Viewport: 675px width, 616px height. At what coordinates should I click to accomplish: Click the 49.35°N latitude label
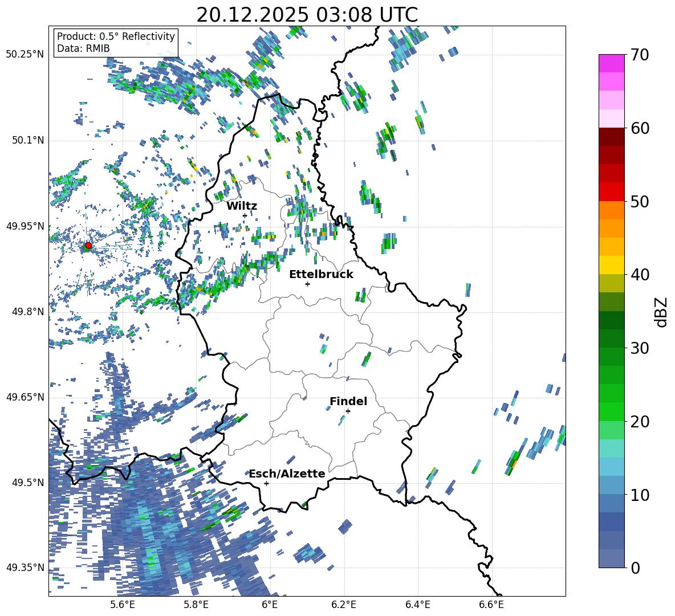click(25, 568)
